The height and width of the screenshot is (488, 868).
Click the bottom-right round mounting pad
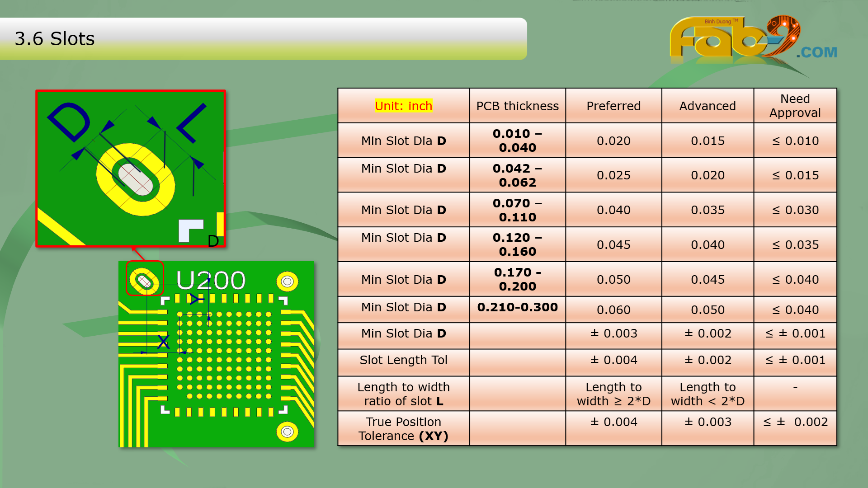(x=287, y=432)
